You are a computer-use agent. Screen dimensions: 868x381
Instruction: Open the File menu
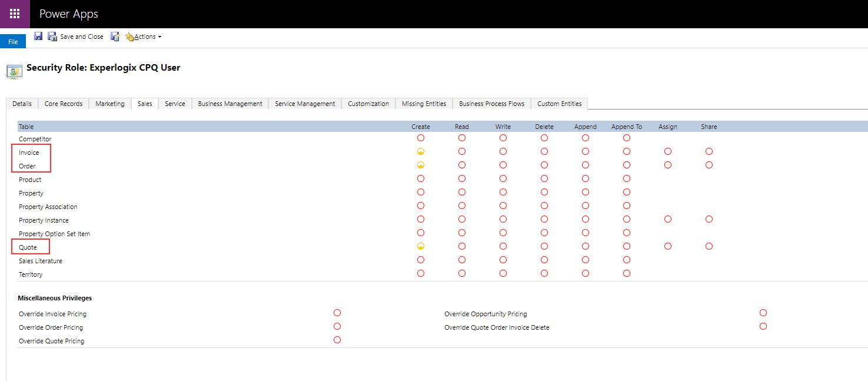[x=13, y=42]
